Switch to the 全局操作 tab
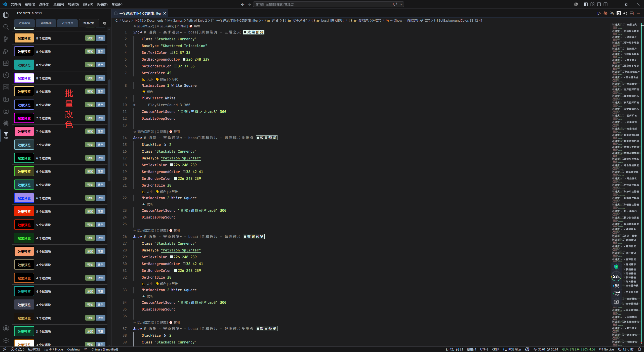The width and height of the screenshot is (644, 352). (46, 23)
